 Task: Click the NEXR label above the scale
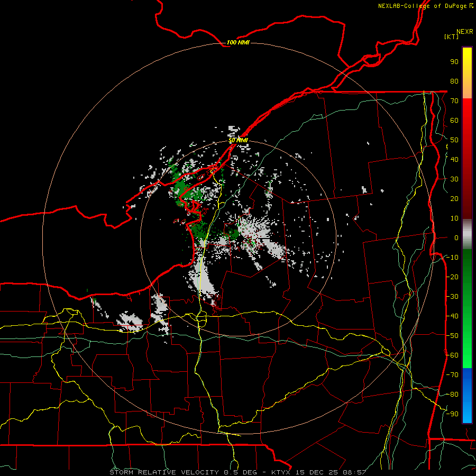coord(465,32)
